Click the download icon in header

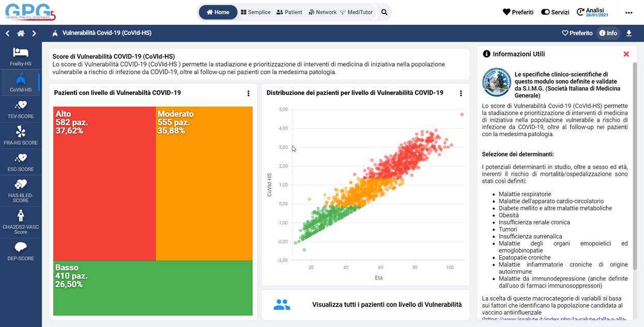pyautogui.click(x=629, y=33)
